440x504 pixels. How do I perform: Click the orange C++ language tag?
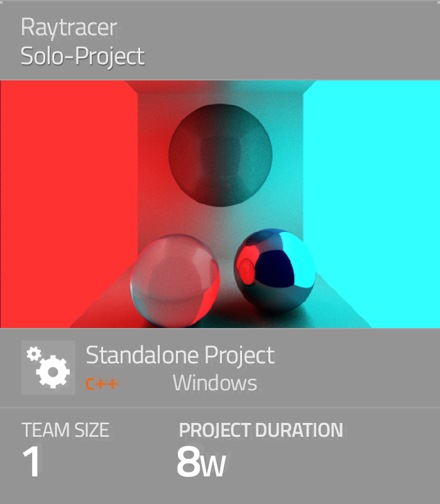click(x=102, y=383)
